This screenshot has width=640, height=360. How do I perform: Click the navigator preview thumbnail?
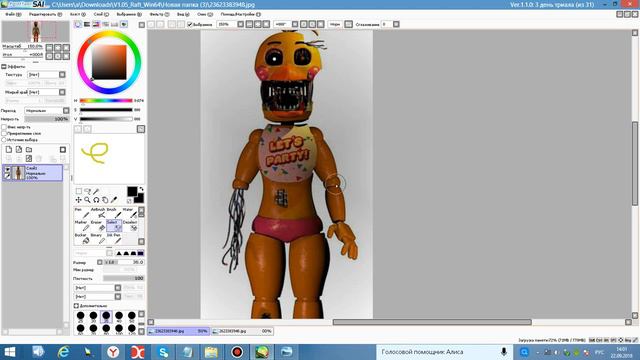tap(36, 31)
